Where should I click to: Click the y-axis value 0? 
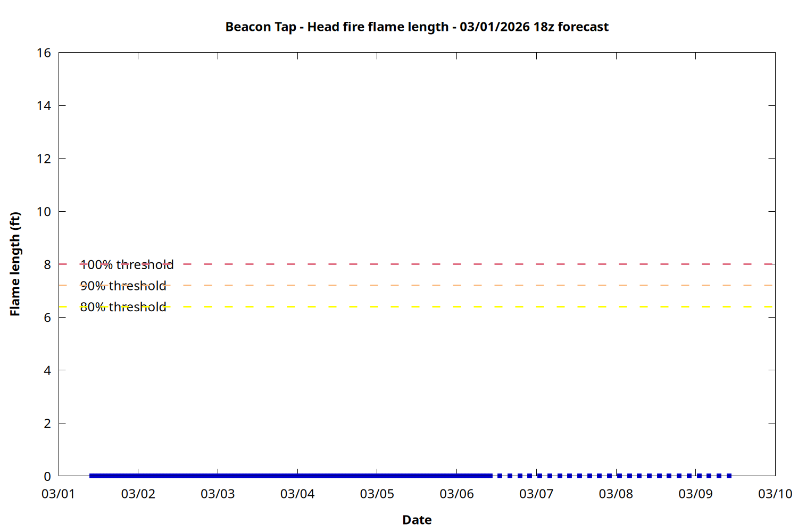[47, 476]
